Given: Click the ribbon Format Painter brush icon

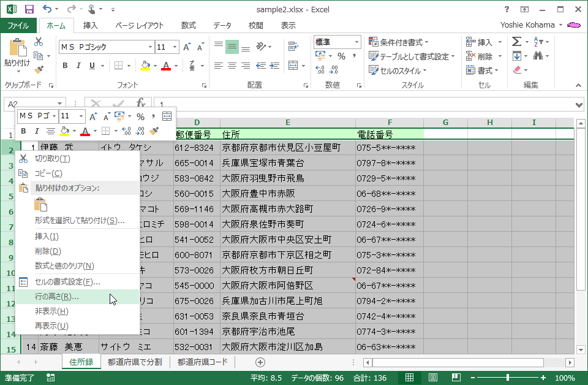Looking at the screenshot, I should point(38,69).
